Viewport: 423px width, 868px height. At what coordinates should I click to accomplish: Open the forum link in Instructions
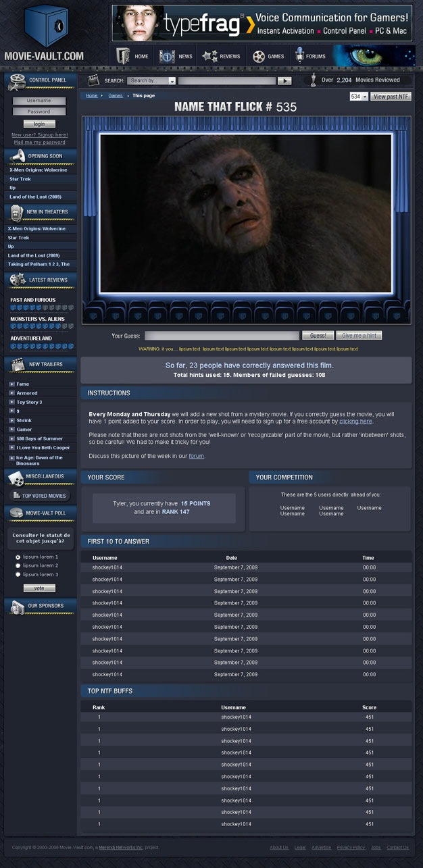click(x=196, y=456)
